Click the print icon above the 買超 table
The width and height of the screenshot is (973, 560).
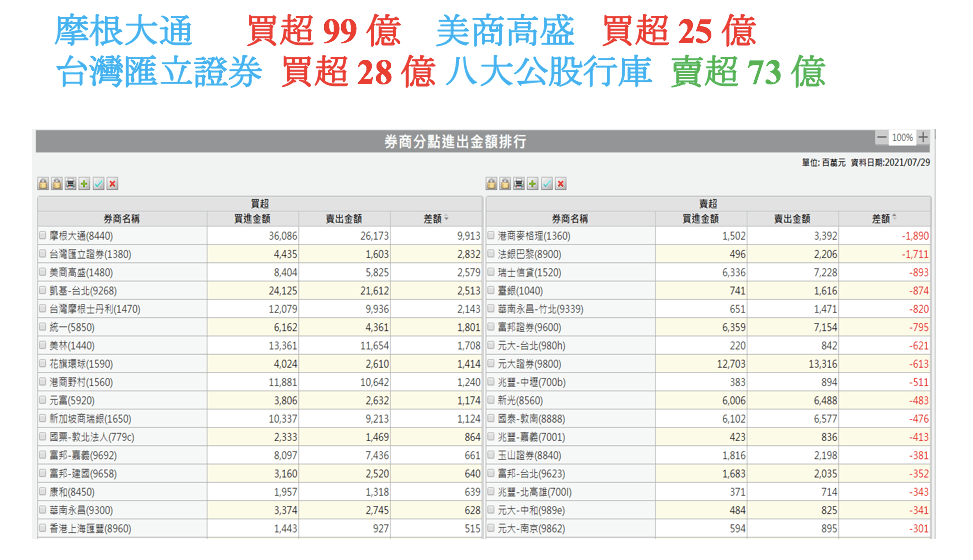click(71, 184)
